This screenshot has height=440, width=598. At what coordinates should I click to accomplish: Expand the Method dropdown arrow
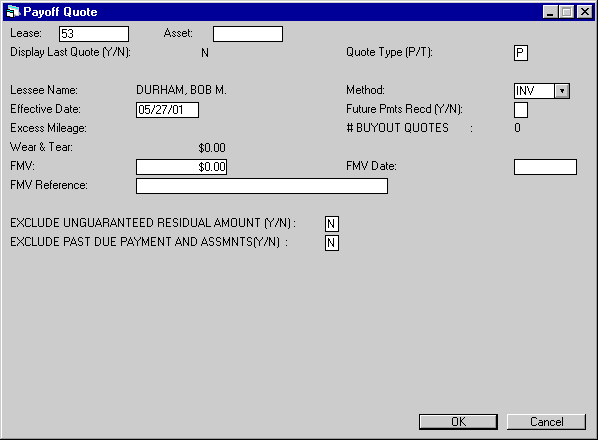(x=562, y=91)
